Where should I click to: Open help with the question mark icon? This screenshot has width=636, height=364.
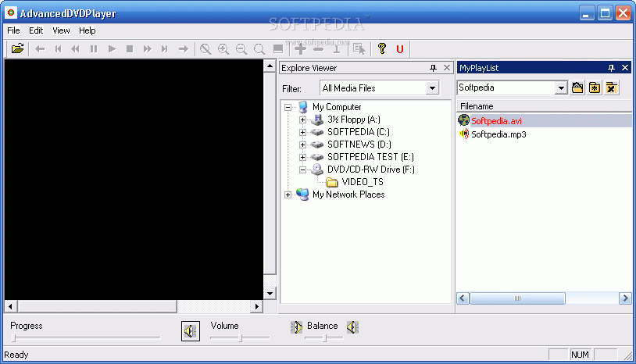click(x=382, y=48)
